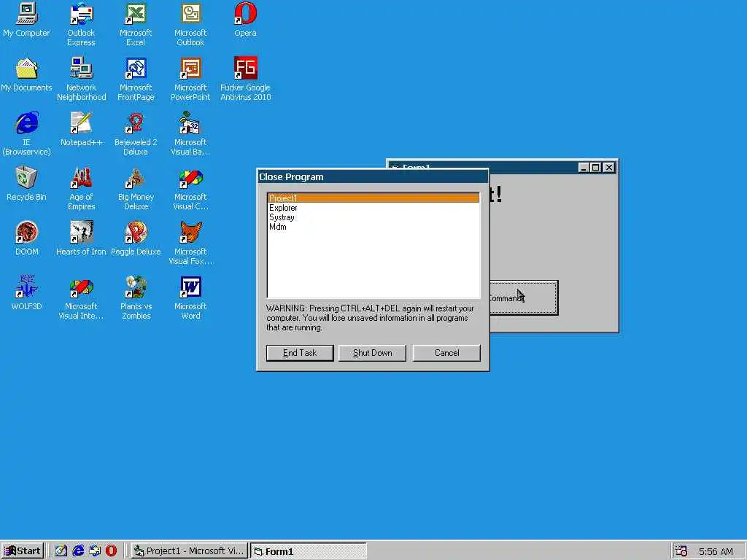The height and width of the screenshot is (560, 747).
Task: Open the My Computer desktop icon
Action: click(26, 19)
